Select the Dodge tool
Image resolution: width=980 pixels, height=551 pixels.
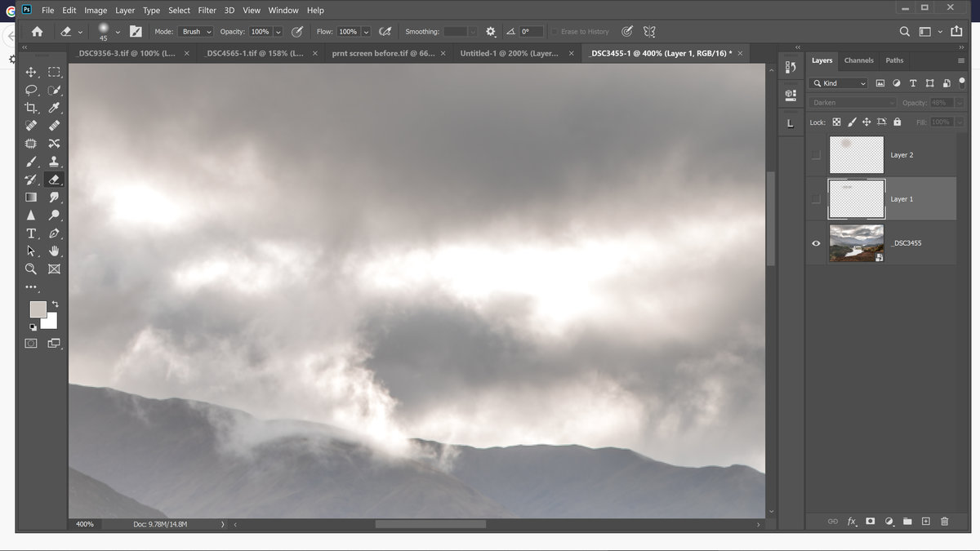tap(54, 216)
